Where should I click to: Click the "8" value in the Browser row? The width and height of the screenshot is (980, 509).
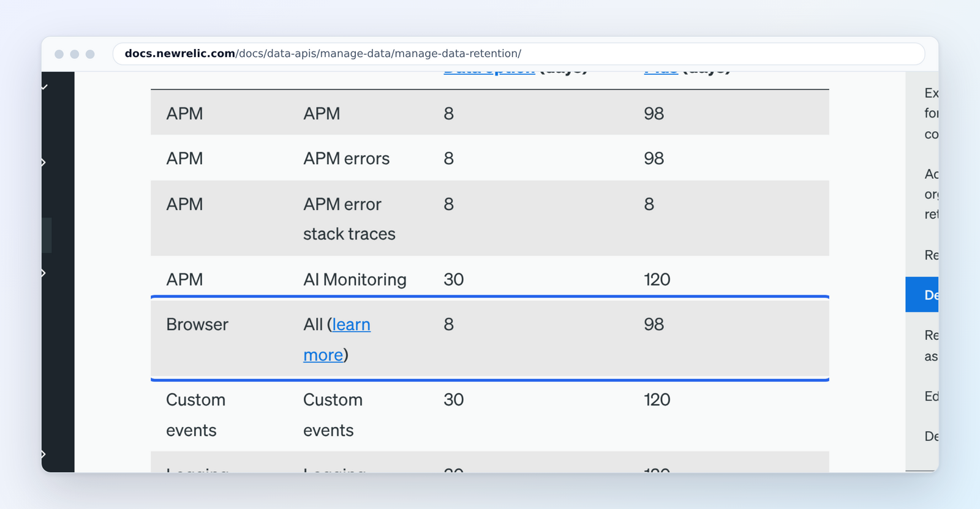449,324
